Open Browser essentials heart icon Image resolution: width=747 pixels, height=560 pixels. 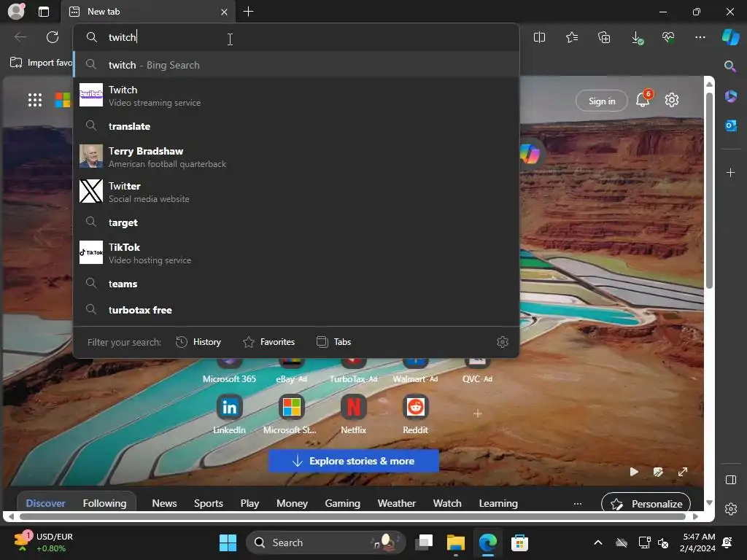[x=668, y=37]
